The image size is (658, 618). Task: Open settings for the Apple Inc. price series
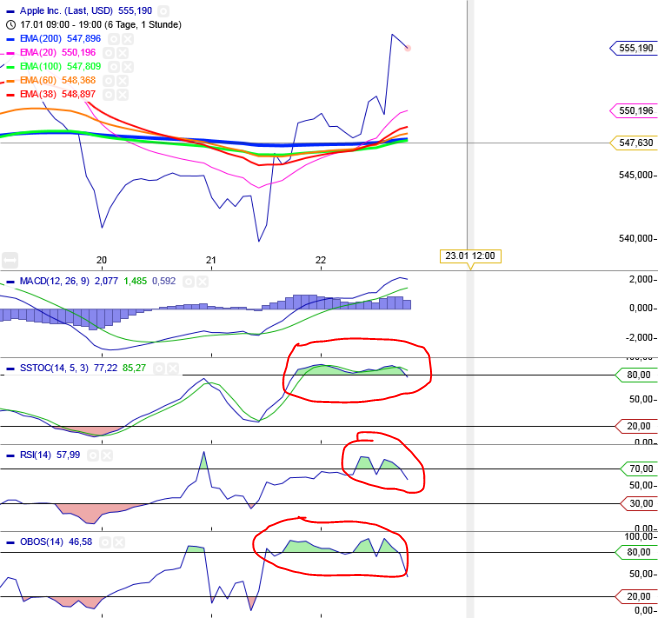(164, 11)
